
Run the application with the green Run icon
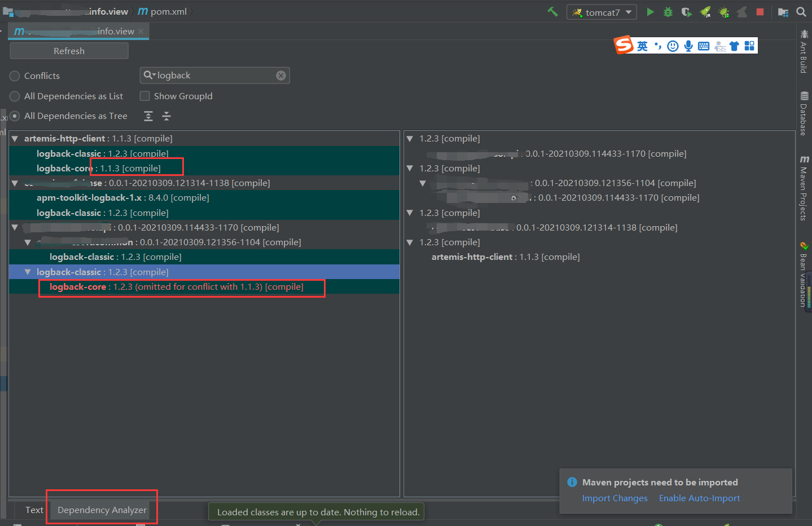(x=650, y=11)
